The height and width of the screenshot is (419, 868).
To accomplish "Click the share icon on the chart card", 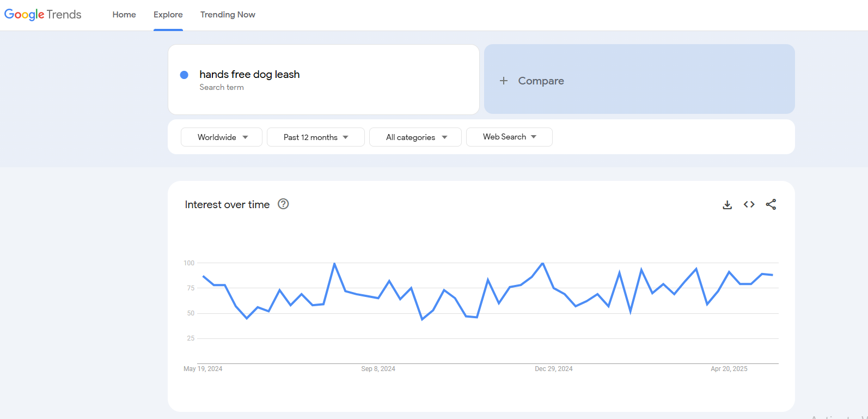I will (x=771, y=204).
